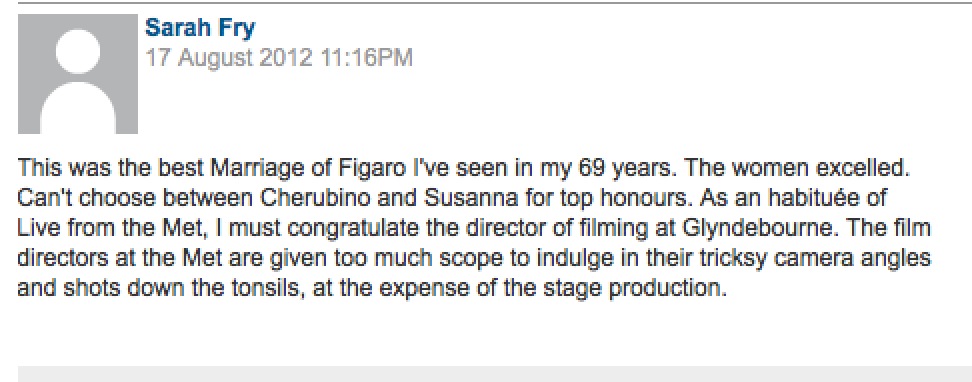This screenshot has width=972, height=382.
Task: Click Sarah Fry's gray avatar placeholder
Action: pos(77,74)
